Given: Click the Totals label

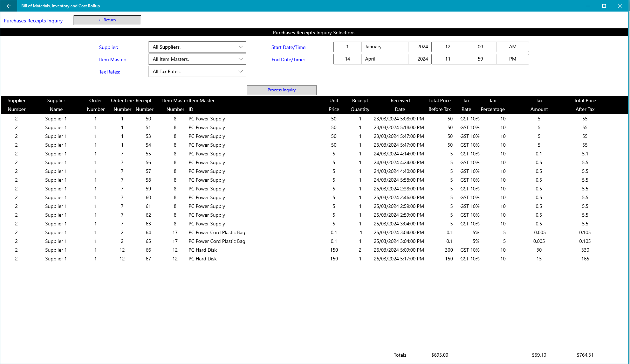Looking at the screenshot, I should click(x=400, y=355).
